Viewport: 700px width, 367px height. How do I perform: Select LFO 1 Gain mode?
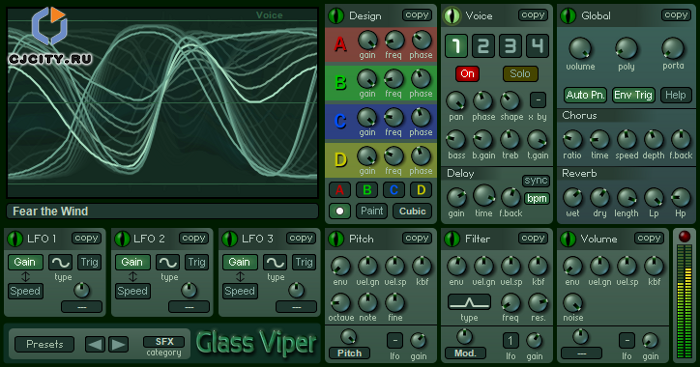point(25,263)
